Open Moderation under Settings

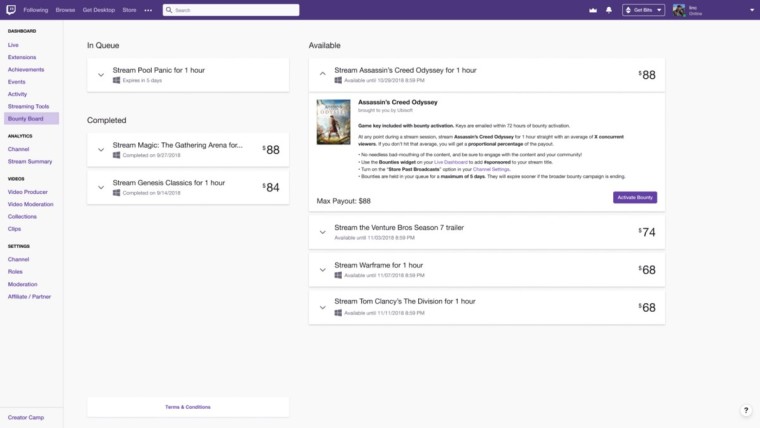[22, 284]
